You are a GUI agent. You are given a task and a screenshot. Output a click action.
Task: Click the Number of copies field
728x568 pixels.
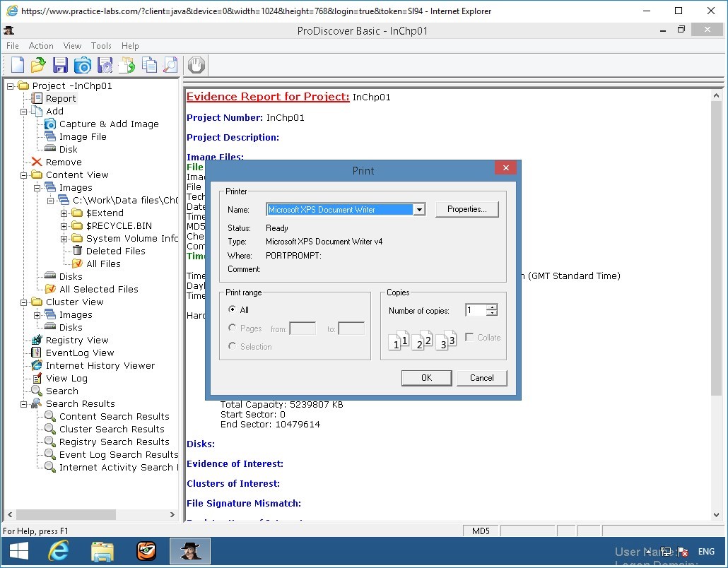click(476, 310)
